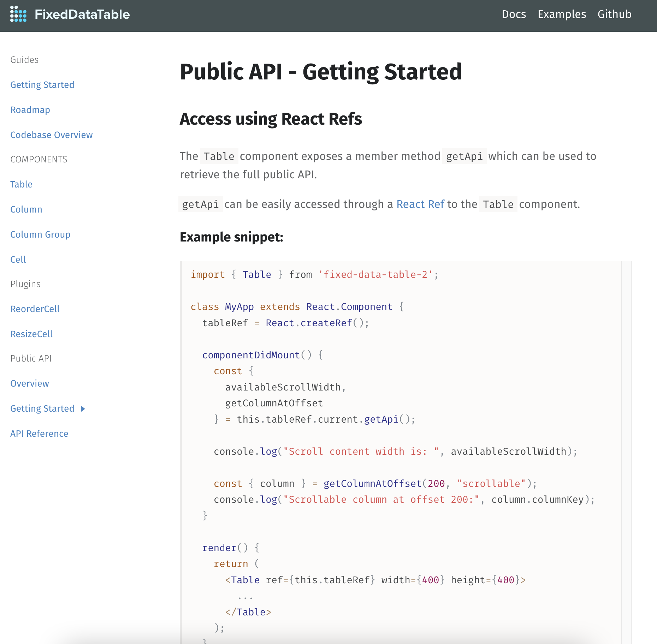Click the componentDidMount() code line
Image resolution: width=657 pixels, height=644 pixels.
pyautogui.click(x=262, y=355)
